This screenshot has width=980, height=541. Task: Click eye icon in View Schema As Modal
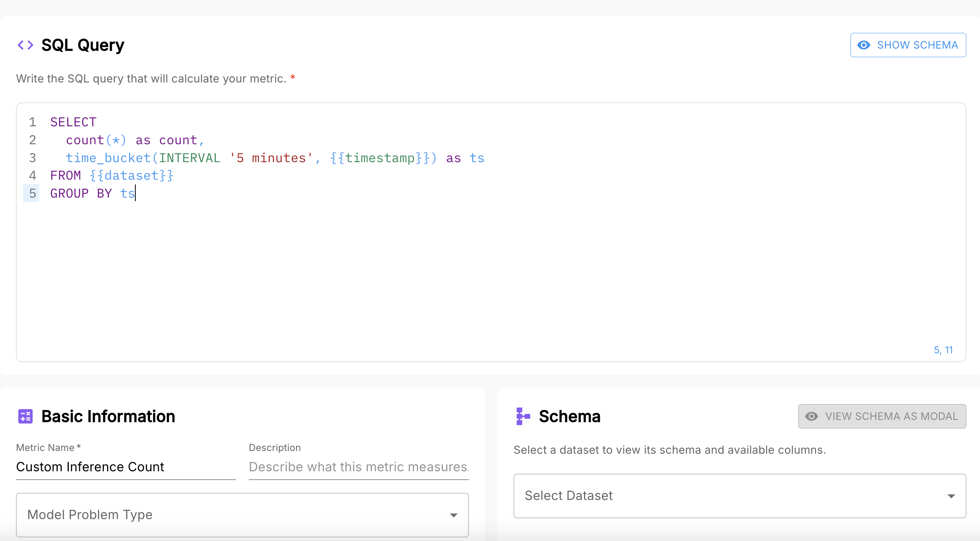pyautogui.click(x=812, y=416)
